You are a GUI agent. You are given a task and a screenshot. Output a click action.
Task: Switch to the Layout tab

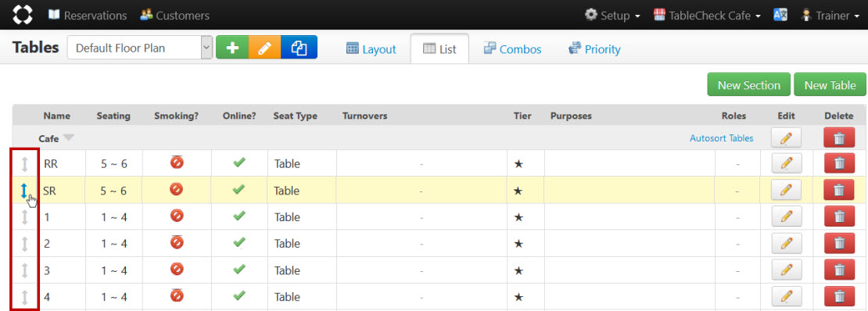point(371,49)
